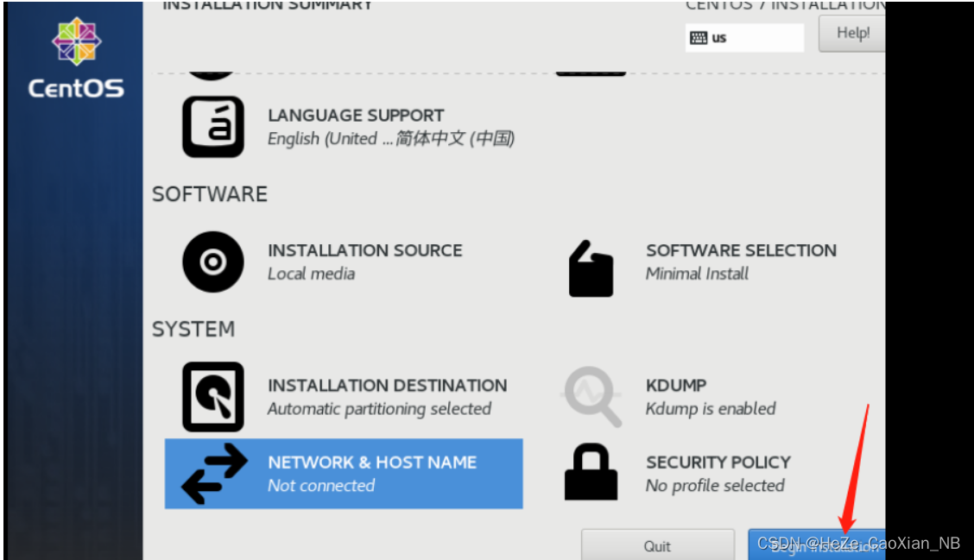Image resolution: width=974 pixels, height=560 pixels.
Task: Open the Help! button
Action: (x=852, y=33)
